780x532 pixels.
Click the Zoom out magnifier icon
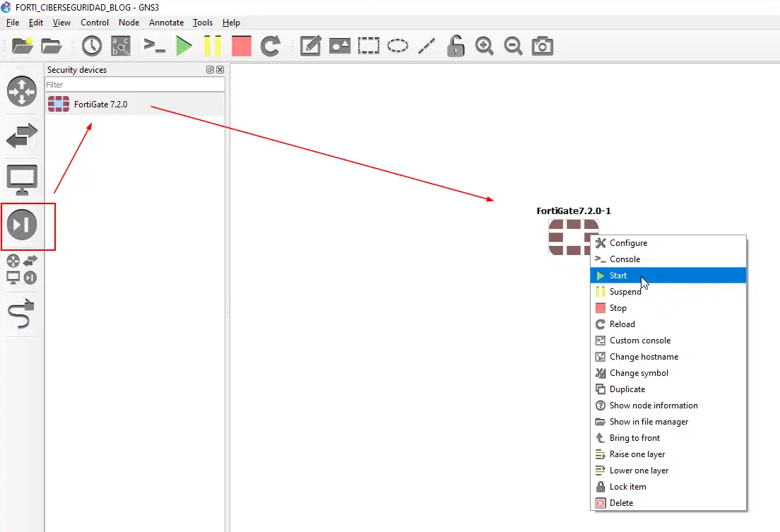click(514, 46)
